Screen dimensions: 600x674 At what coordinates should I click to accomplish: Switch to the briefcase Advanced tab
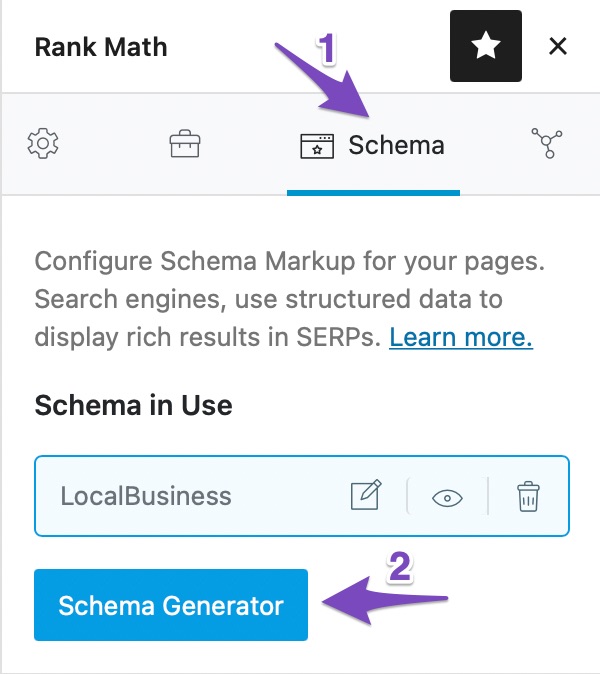(x=185, y=145)
